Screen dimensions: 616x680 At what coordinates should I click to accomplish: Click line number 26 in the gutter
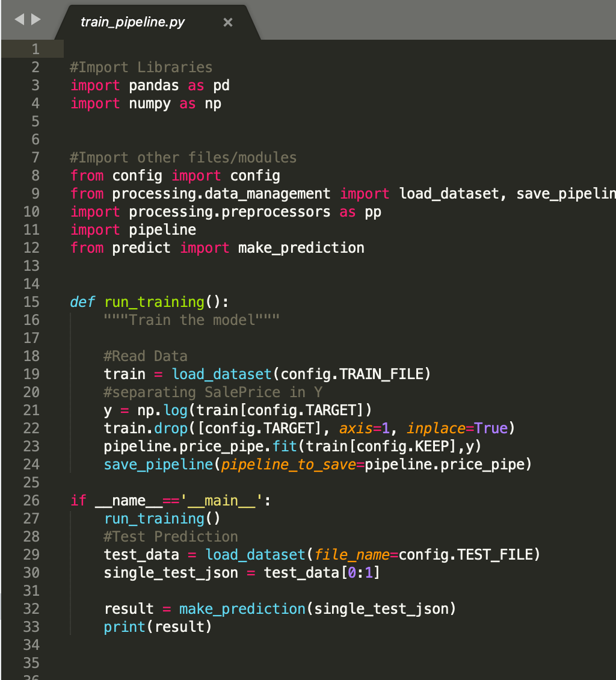pyautogui.click(x=34, y=500)
